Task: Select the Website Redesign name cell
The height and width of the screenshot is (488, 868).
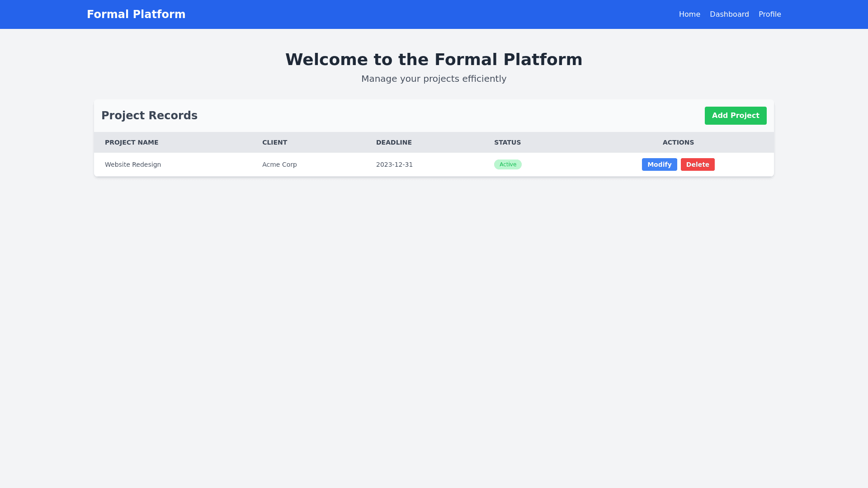Action: click(132, 164)
